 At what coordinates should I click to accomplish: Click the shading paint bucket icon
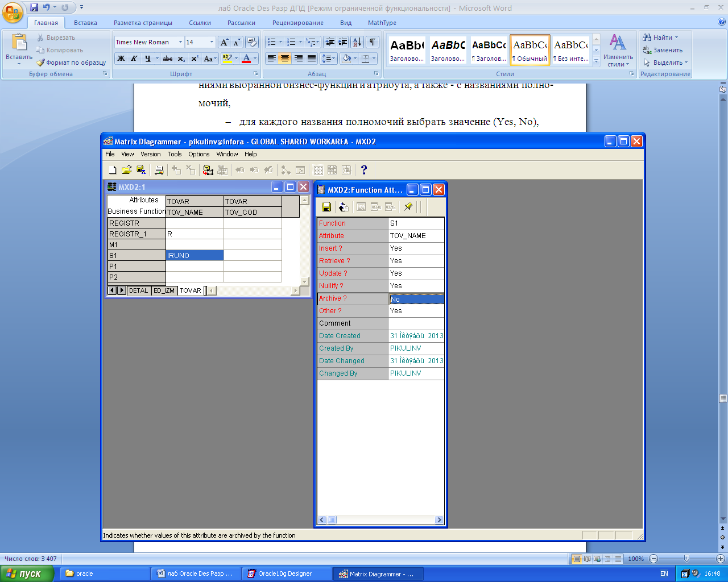coord(346,58)
